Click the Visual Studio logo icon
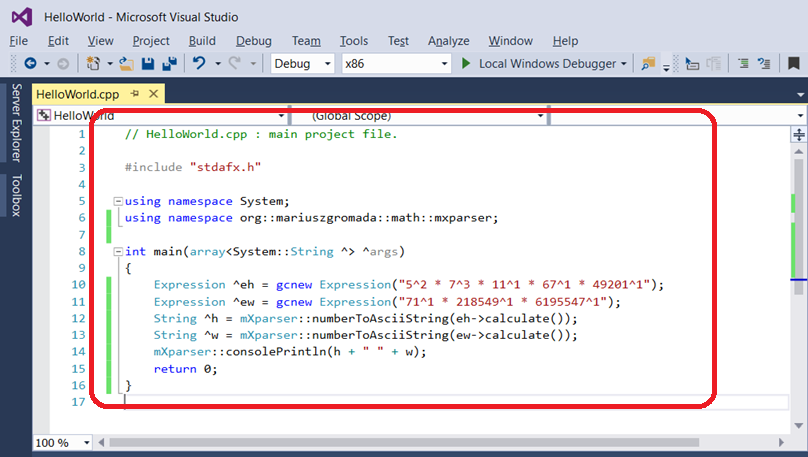 tap(22, 17)
